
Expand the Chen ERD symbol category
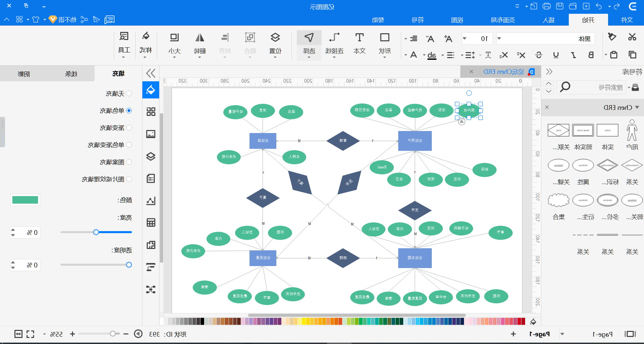click(x=637, y=107)
